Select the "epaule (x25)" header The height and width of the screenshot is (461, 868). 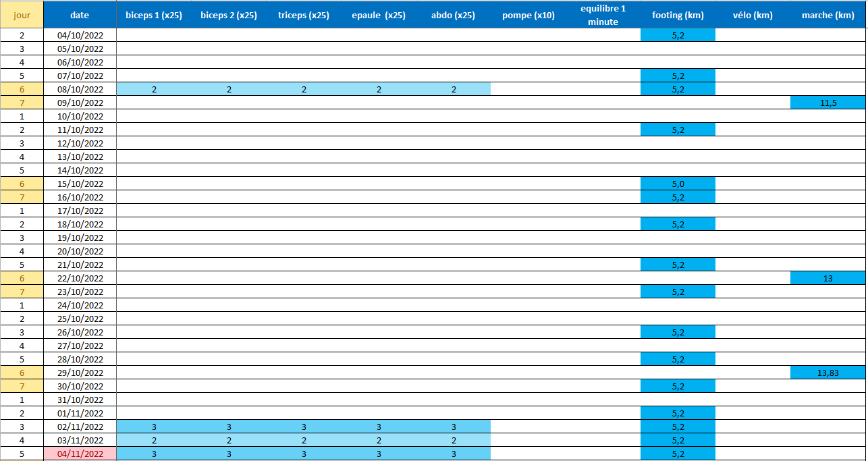pos(379,15)
